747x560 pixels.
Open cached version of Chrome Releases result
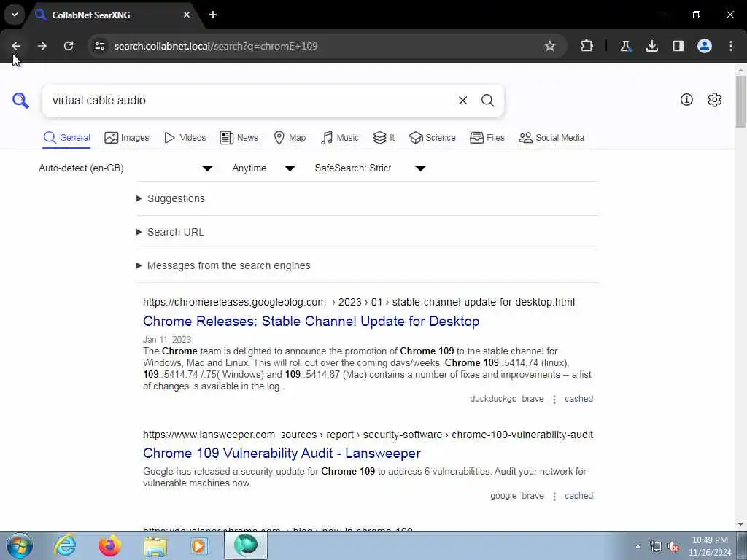pyautogui.click(x=578, y=399)
